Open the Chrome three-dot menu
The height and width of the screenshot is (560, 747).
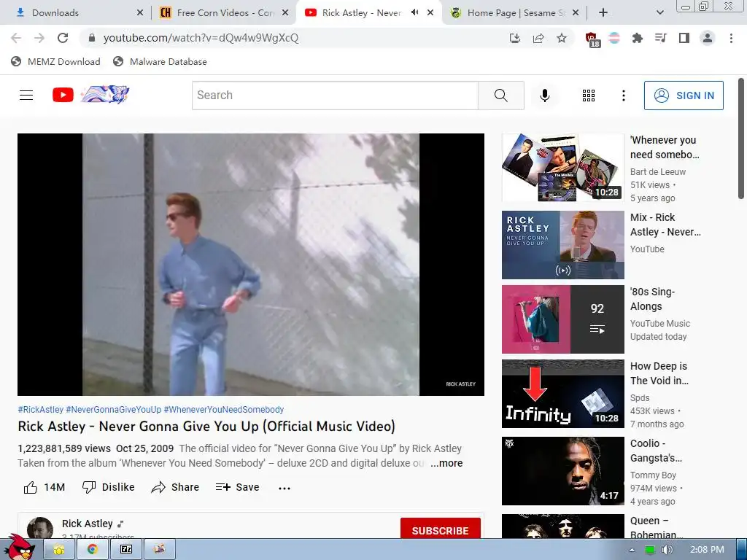coord(731,38)
